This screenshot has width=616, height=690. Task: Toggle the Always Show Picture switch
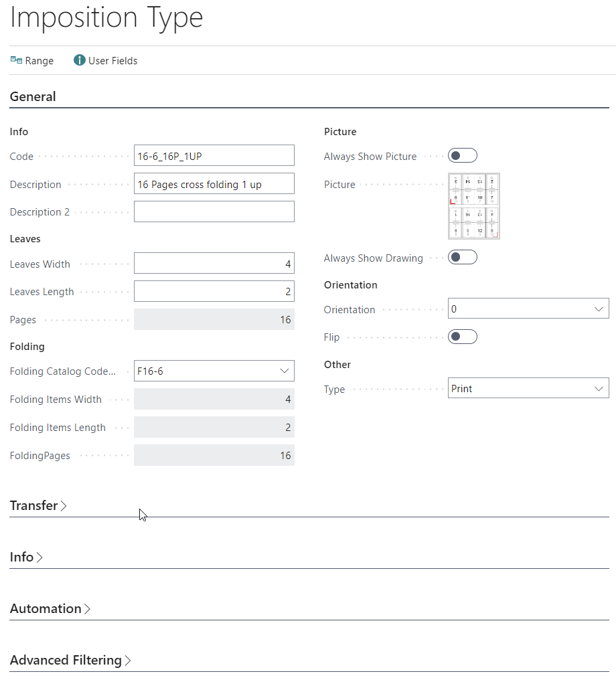click(x=462, y=156)
